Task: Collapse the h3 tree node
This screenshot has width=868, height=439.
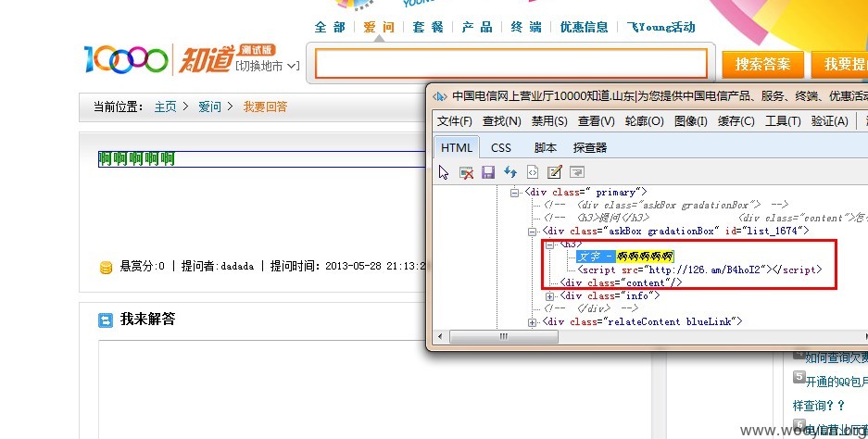Action: (x=549, y=245)
